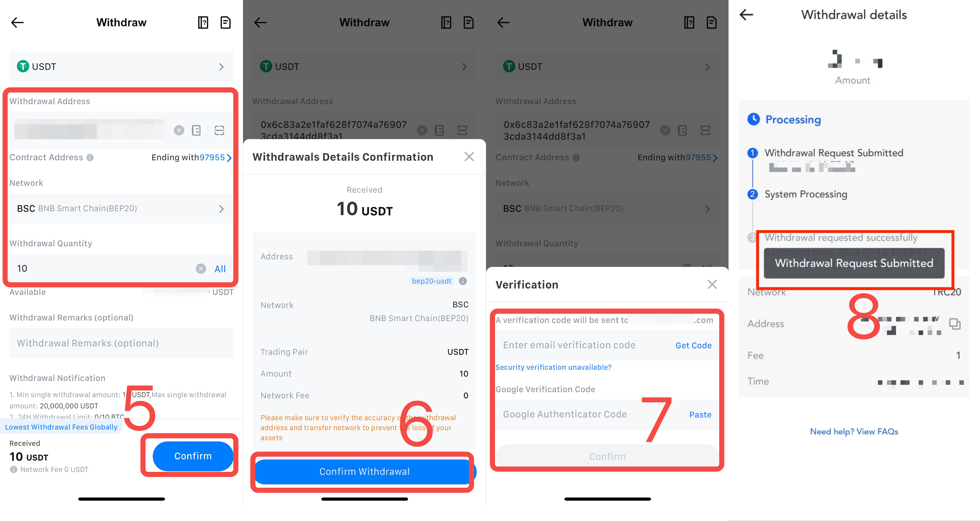The width and height of the screenshot is (980, 521).
Task: Tap Confirm Withdrawal button
Action: pos(364,472)
